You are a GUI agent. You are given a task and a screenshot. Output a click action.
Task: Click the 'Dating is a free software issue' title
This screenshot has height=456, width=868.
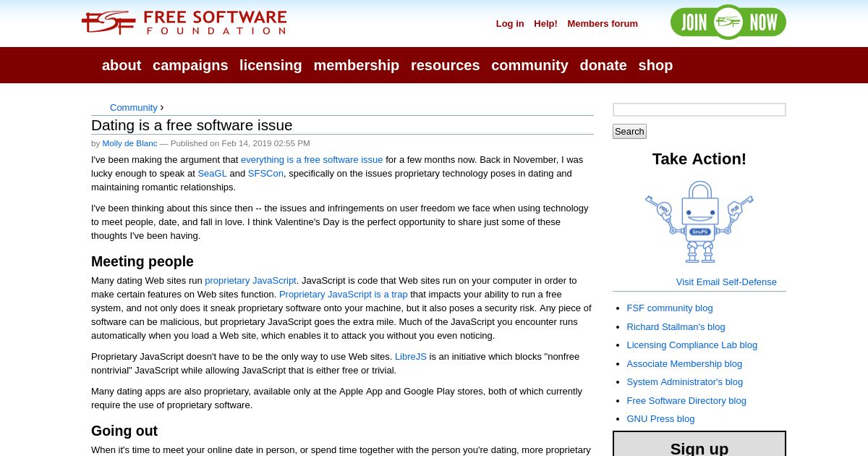(x=192, y=125)
